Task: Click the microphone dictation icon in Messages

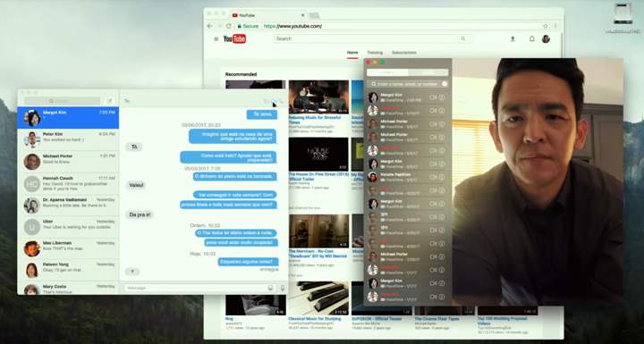Action: pyautogui.click(x=283, y=288)
